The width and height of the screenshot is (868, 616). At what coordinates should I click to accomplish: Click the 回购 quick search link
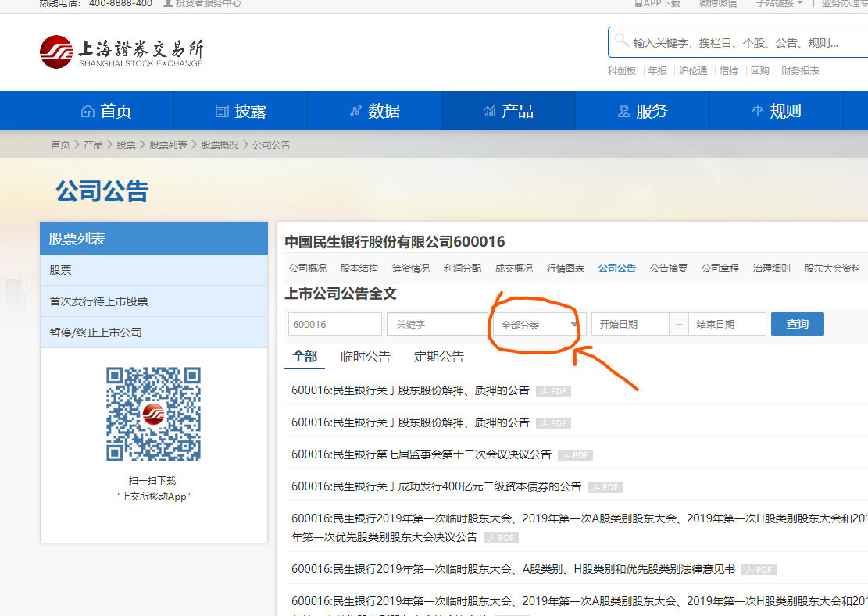pyautogui.click(x=760, y=71)
